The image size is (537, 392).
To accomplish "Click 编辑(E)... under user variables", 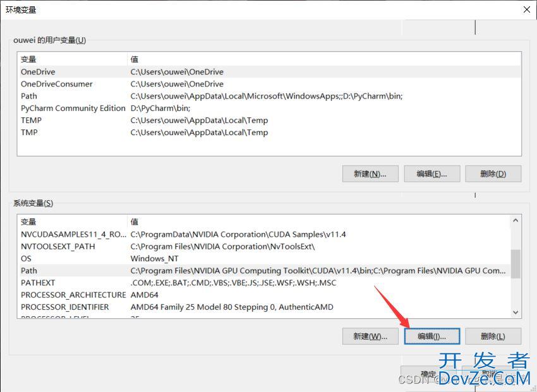I will tap(432, 174).
